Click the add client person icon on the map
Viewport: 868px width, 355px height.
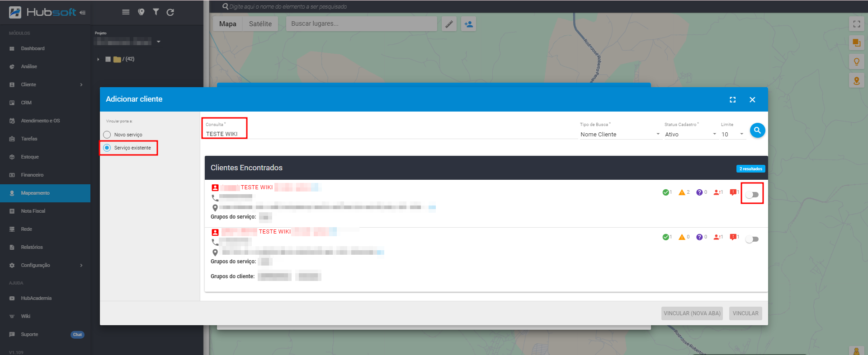(468, 24)
